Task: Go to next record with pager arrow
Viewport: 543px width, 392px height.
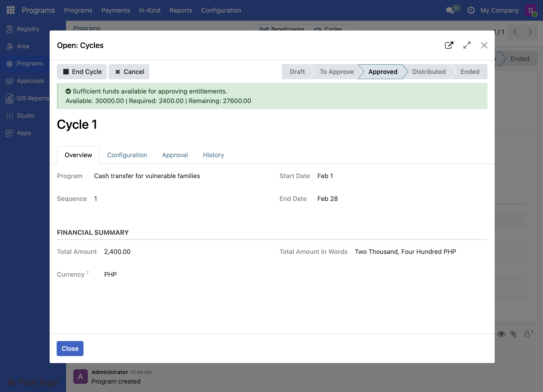Action: [530, 32]
